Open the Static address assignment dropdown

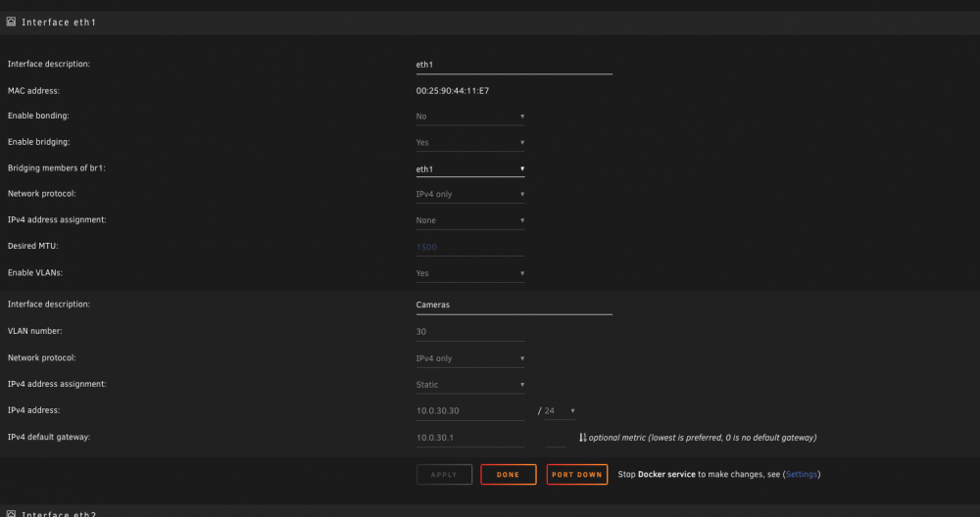pos(470,385)
